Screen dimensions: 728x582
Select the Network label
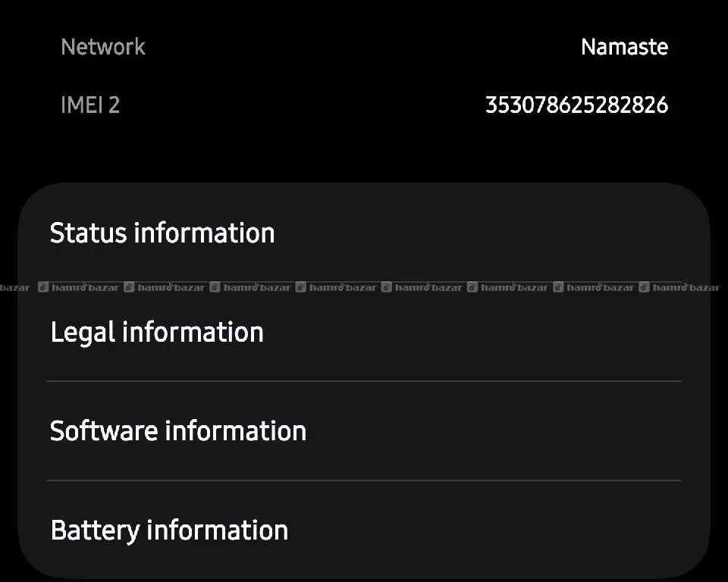coord(103,47)
